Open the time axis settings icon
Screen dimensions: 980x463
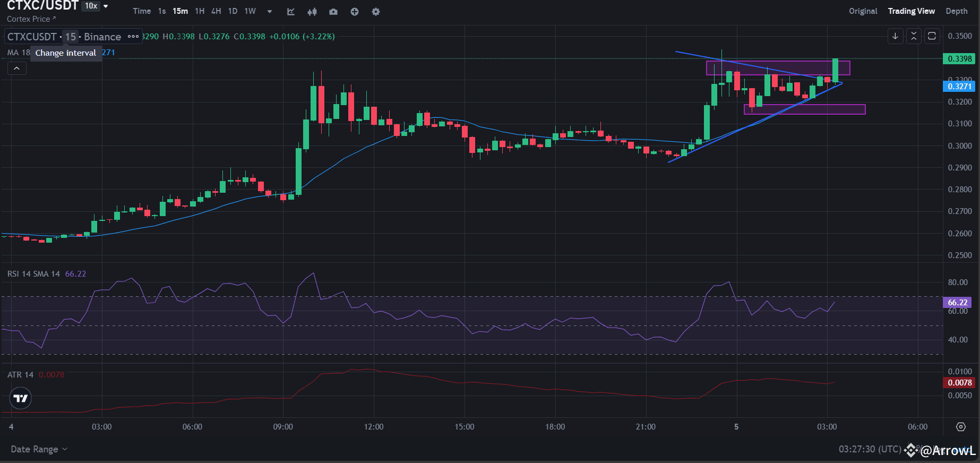point(961,427)
